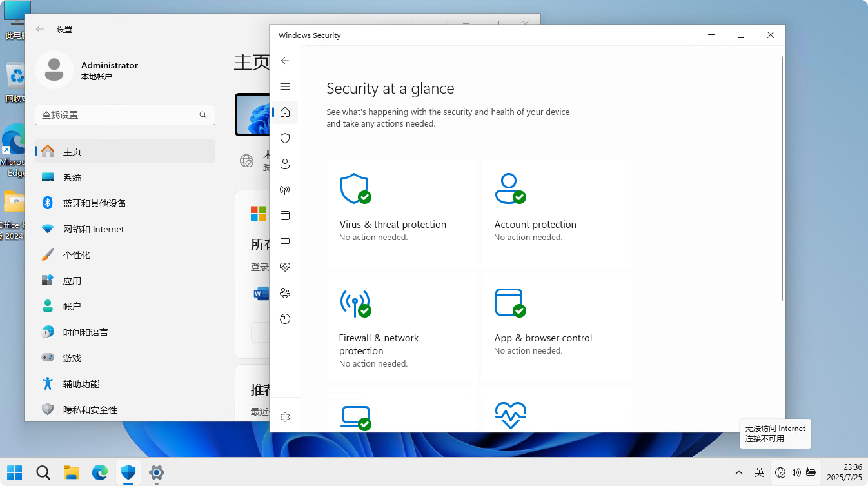
Task: Open Device security laptop icon in sidebar
Action: click(x=285, y=241)
